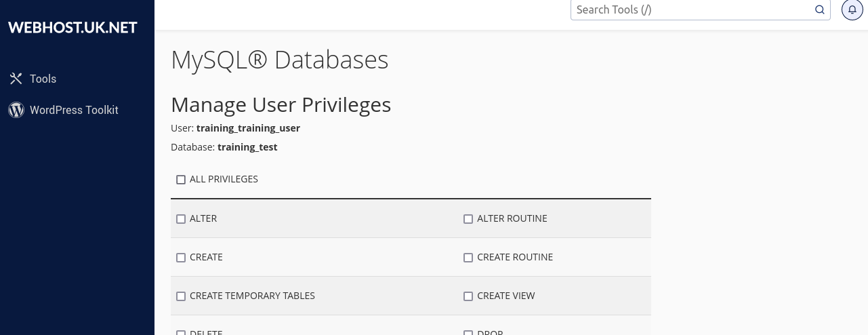Image resolution: width=868 pixels, height=335 pixels.
Task: Click the WEBHOST.UK.NET logo
Action: 73,27
